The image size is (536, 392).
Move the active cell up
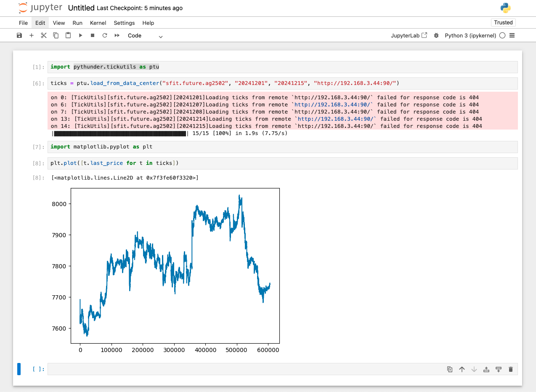pos(462,369)
